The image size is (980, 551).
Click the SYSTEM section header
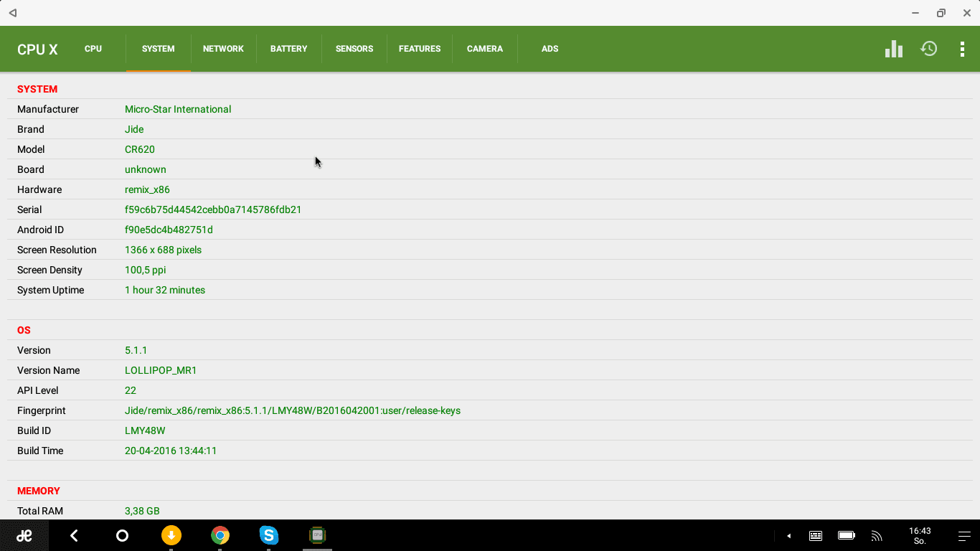tap(37, 89)
